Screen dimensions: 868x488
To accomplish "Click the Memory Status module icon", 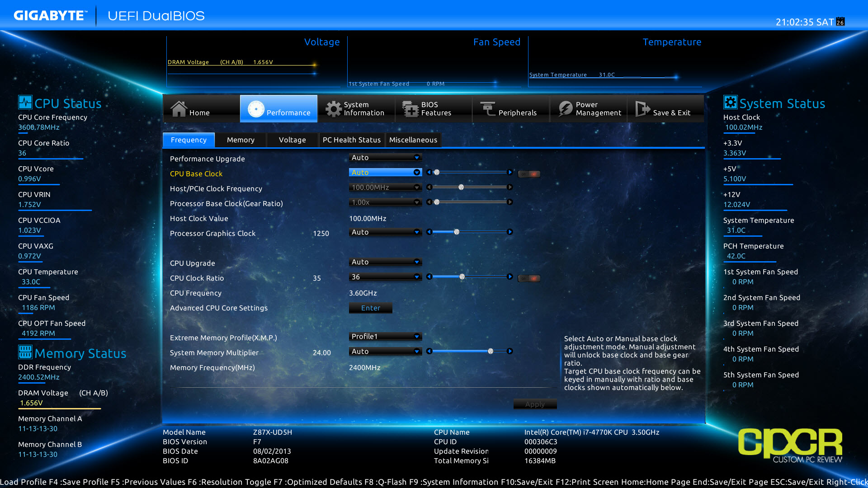I will tap(25, 352).
